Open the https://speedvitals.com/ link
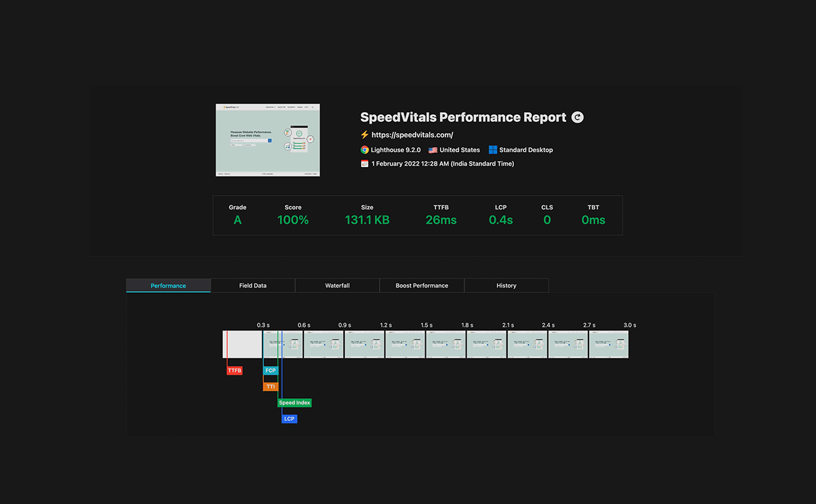This screenshot has width=816, height=504. pos(412,134)
